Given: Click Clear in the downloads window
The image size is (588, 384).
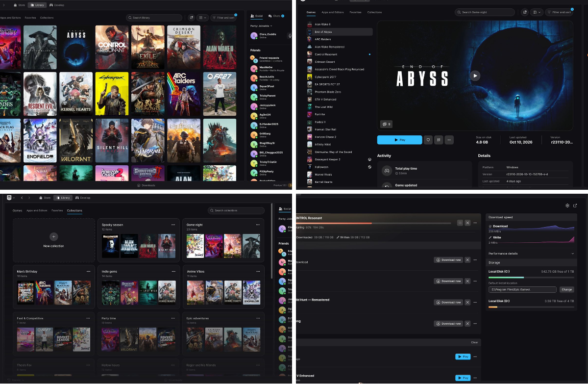Looking at the screenshot, I should point(474,342).
